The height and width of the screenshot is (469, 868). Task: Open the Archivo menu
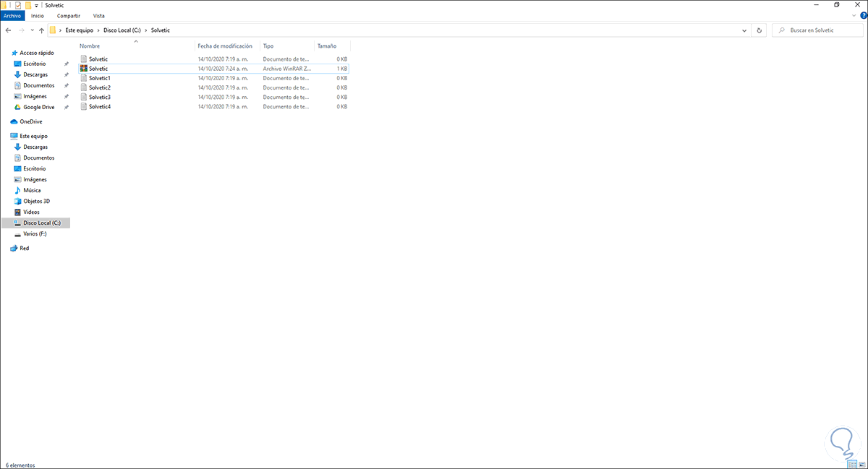(12, 15)
